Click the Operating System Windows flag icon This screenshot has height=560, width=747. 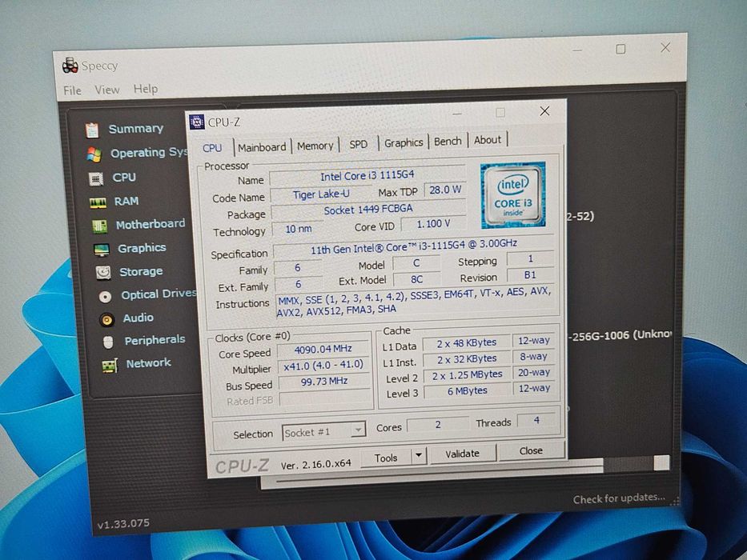(x=94, y=154)
